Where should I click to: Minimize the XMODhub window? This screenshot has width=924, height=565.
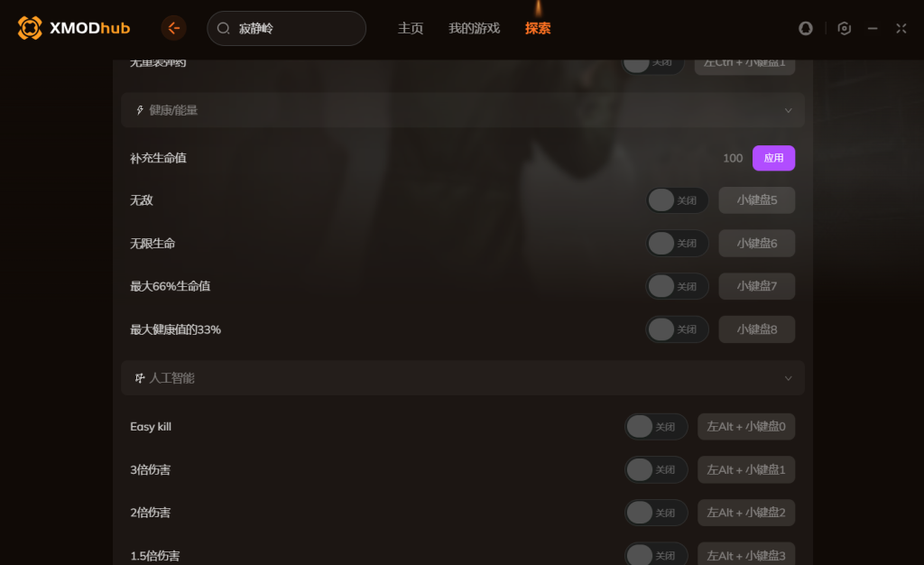873,28
